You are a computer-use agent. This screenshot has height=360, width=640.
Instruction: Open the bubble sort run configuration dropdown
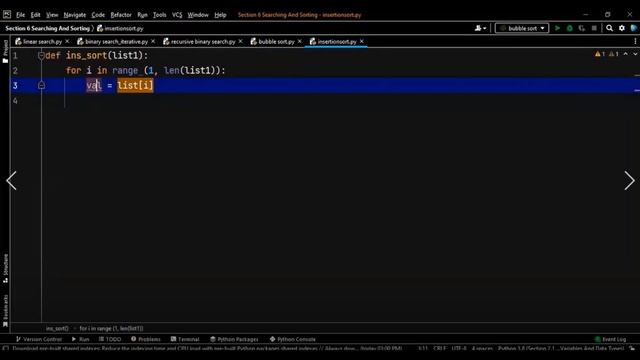522,28
